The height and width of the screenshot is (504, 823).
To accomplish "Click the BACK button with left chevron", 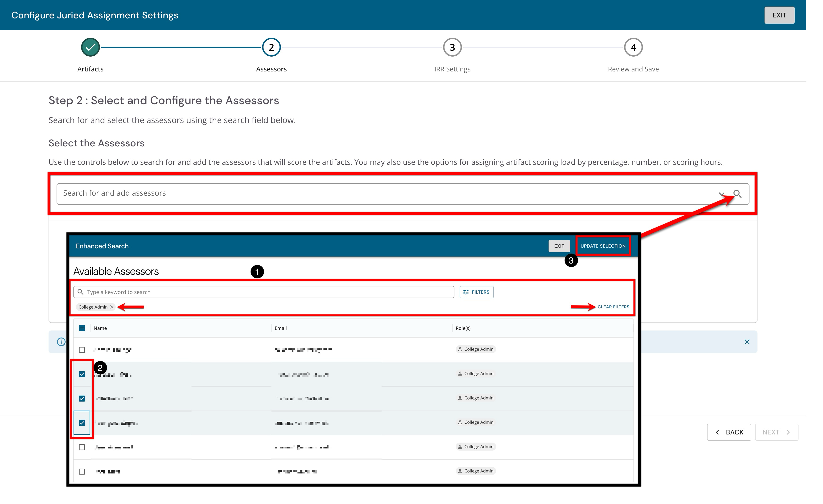I will (x=729, y=432).
